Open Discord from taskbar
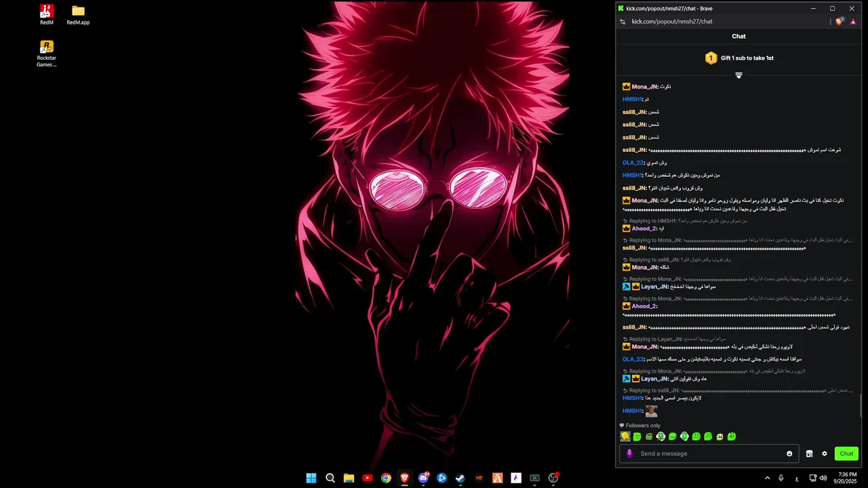 (424, 478)
